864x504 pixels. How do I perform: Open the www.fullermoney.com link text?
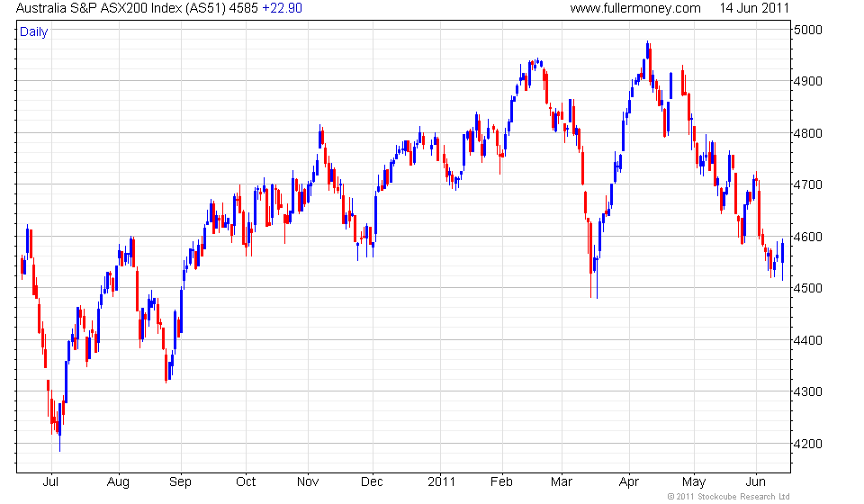(x=635, y=8)
